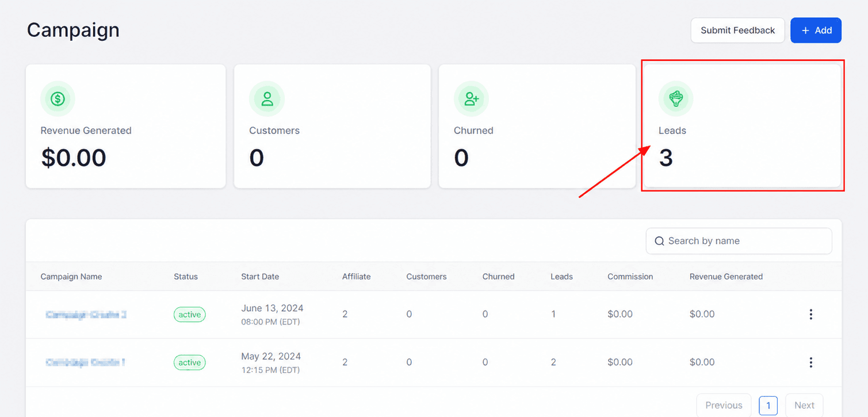The height and width of the screenshot is (417, 868).
Task: Click the Revenue Generated dollar icon
Action: [58, 99]
